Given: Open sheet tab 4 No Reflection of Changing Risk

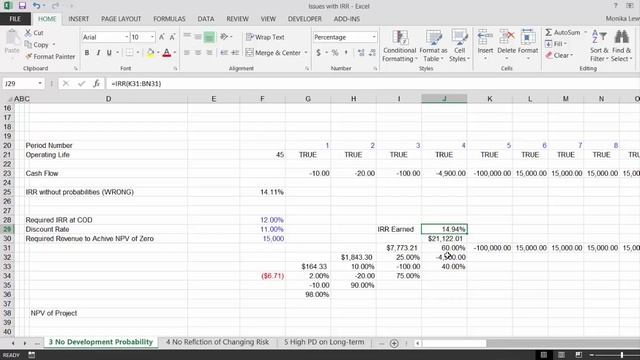Looking at the screenshot, I should [x=218, y=342].
